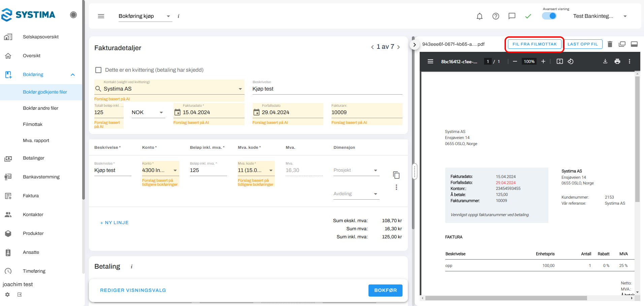Open the notifications bell
This screenshot has width=644, height=306.
pyautogui.click(x=480, y=16)
